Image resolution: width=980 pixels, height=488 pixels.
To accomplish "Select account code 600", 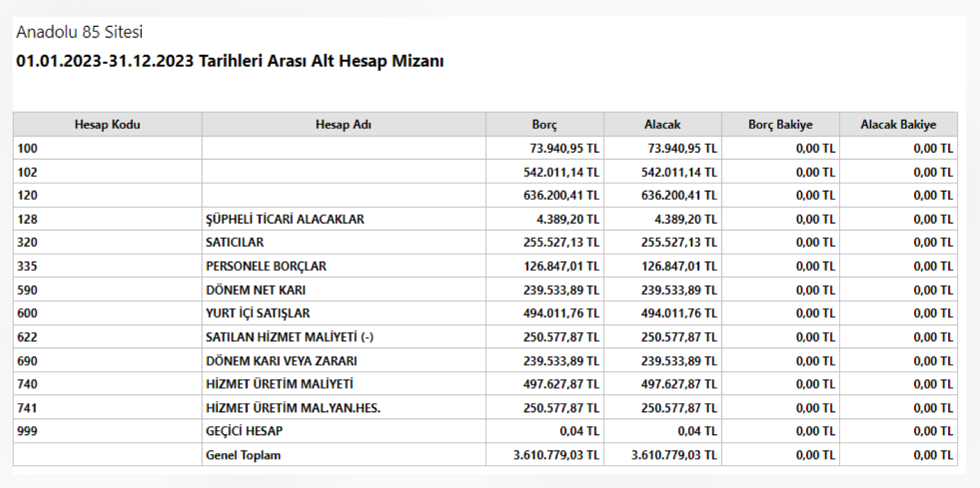I will [27, 314].
